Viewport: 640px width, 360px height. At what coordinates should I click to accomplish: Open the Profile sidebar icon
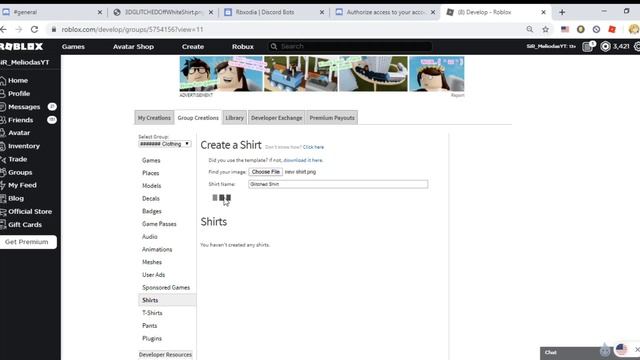[3, 93]
